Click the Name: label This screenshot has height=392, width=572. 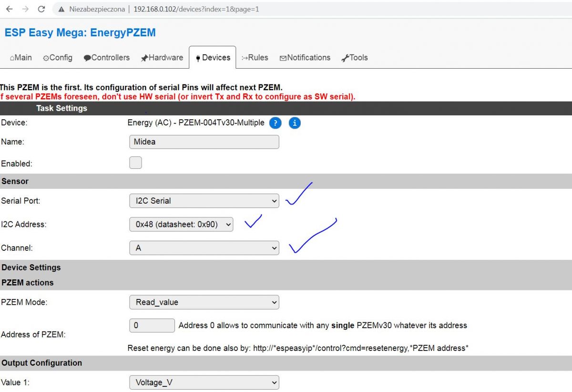click(12, 142)
